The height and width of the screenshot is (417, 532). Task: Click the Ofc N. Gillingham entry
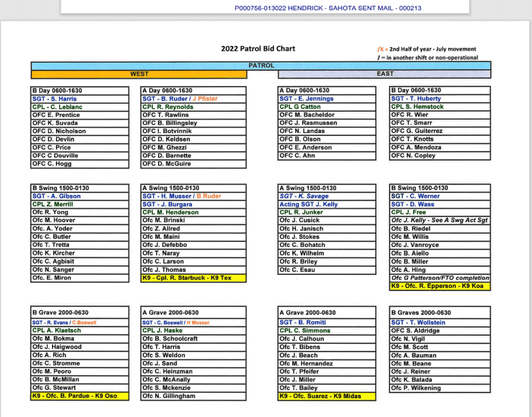[x=193, y=396]
